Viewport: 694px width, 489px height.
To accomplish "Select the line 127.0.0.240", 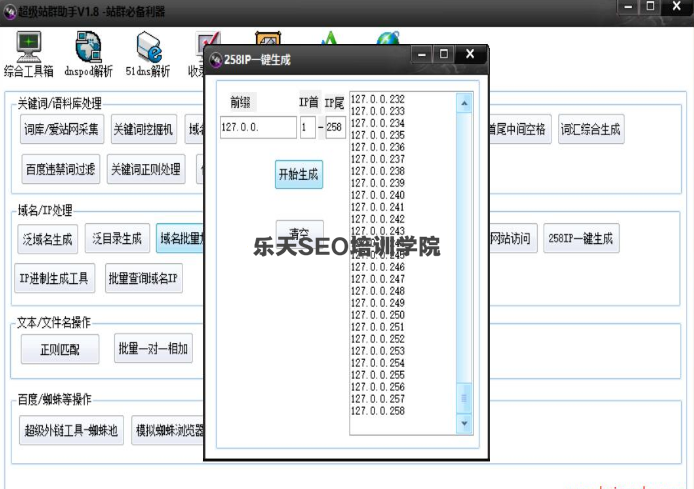I will (378, 195).
